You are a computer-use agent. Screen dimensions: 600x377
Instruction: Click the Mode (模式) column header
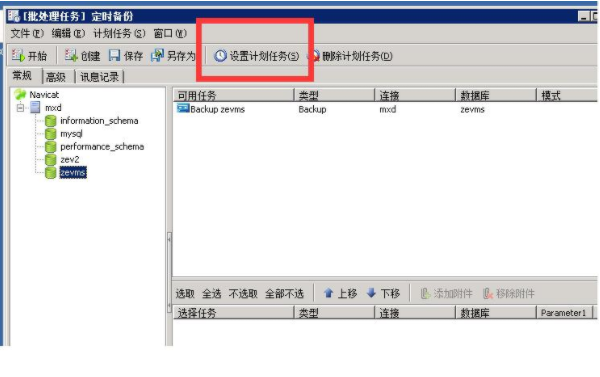(x=567, y=95)
